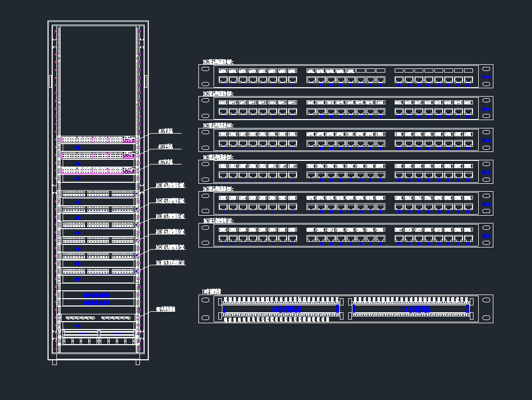Select the upper blue text line inside the rack
The image size is (532, 400).
pyautogui.click(x=97, y=295)
